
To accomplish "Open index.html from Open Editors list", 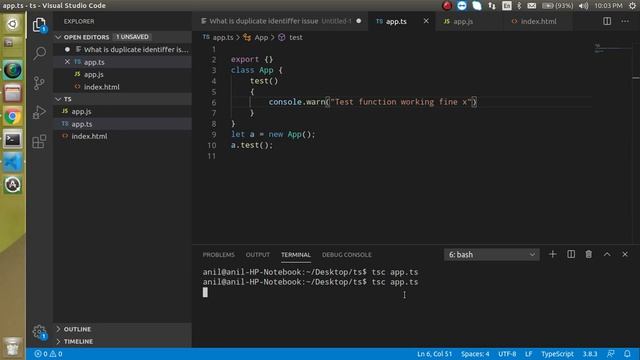I will coord(122,87).
